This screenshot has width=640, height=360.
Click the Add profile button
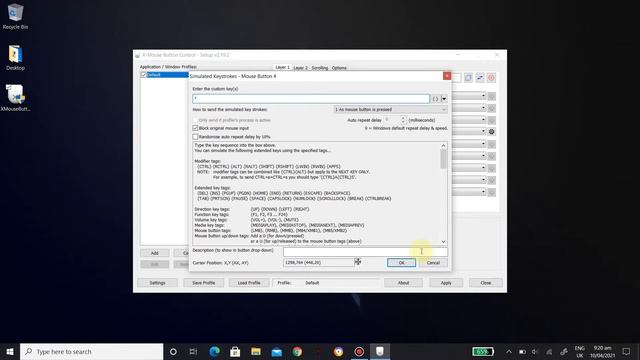tap(154, 253)
